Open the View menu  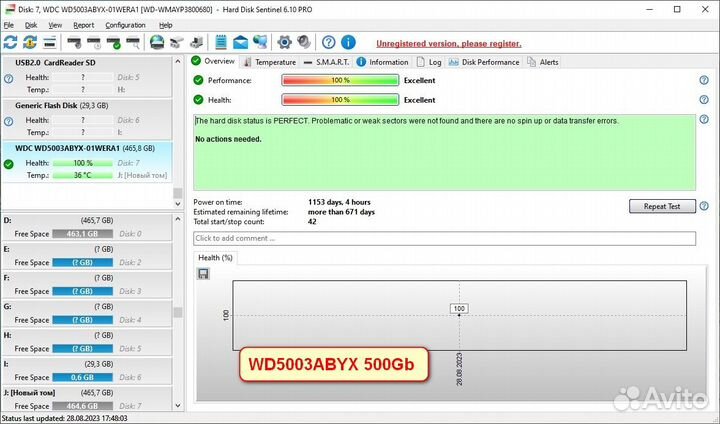pyautogui.click(x=55, y=25)
